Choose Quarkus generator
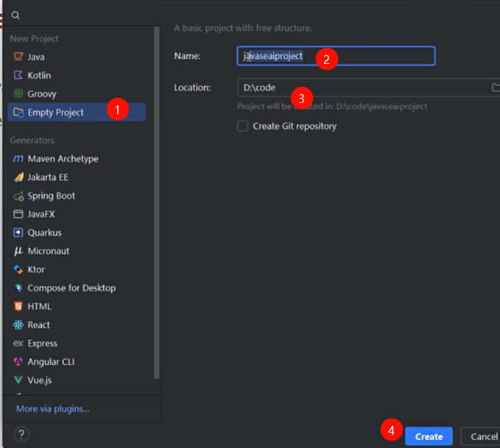 pos(77,233)
